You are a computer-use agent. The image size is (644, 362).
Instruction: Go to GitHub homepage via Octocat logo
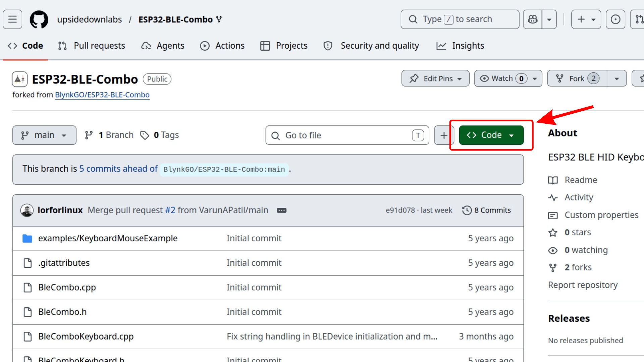coord(39,19)
